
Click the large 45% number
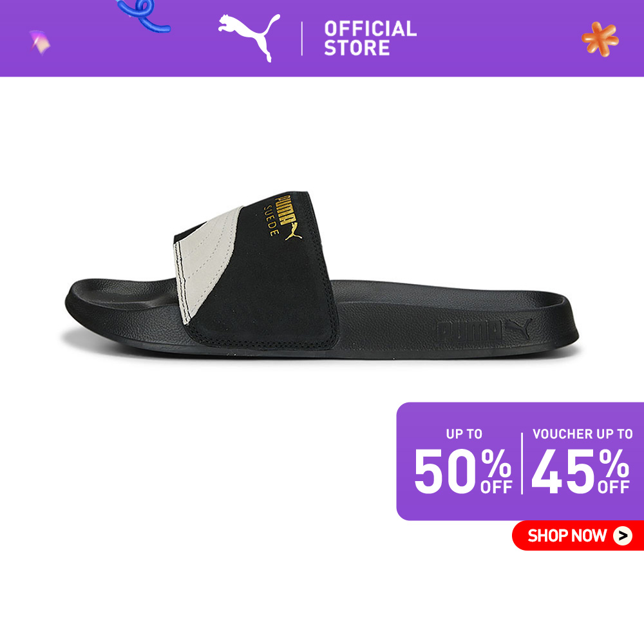(581, 471)
